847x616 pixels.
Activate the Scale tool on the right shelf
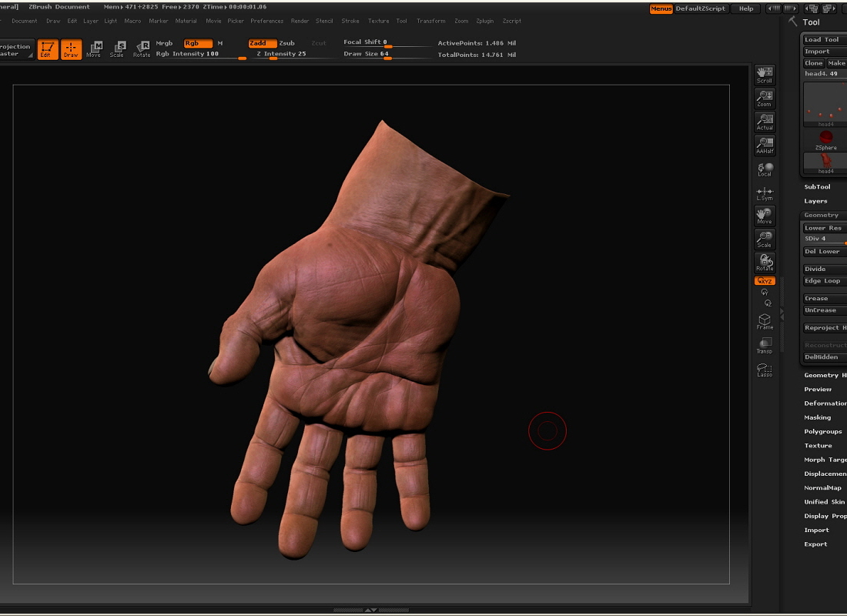tap(764, 237)
